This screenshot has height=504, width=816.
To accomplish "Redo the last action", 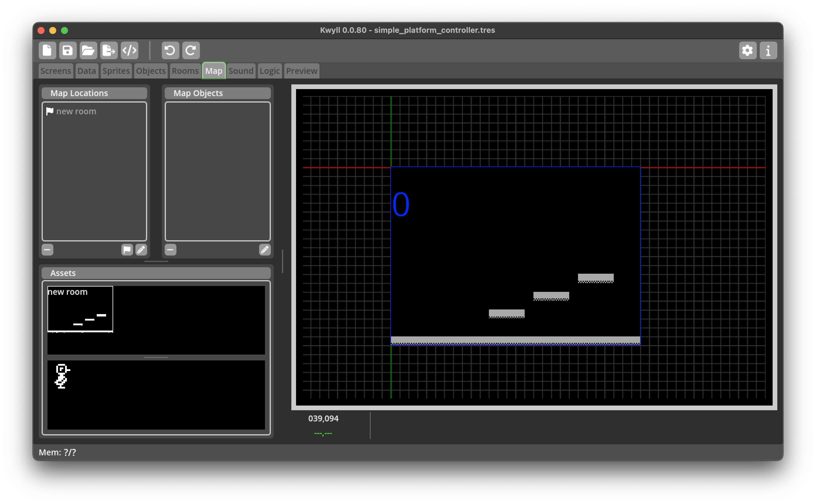I will 191,50.
